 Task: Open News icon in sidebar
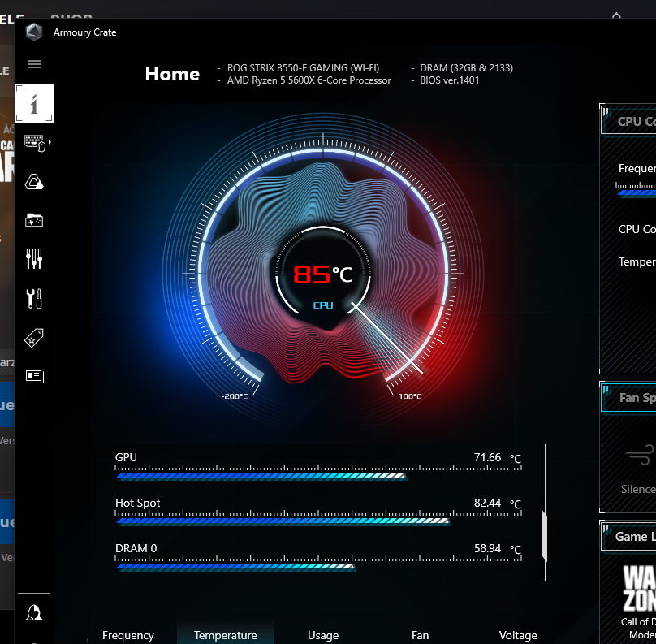pyautogui.click(x=34, y=376)
